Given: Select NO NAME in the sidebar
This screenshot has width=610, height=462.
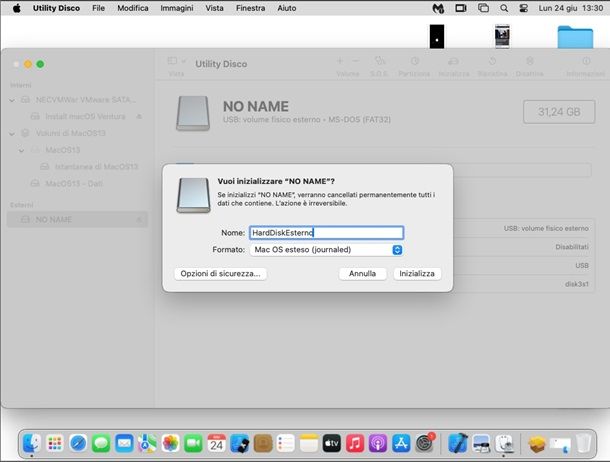Looking at the screenshot, I should (77, 220).
